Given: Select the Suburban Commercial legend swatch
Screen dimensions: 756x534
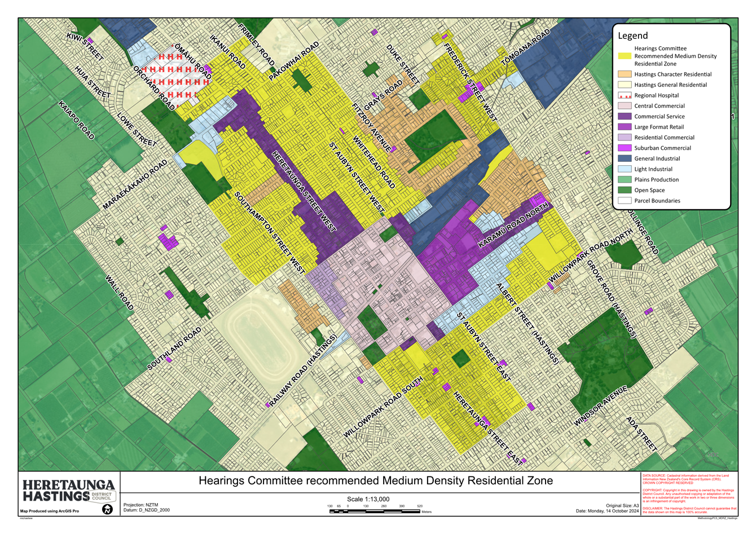Looking at the screenshot, I should [x=624, y=148].
